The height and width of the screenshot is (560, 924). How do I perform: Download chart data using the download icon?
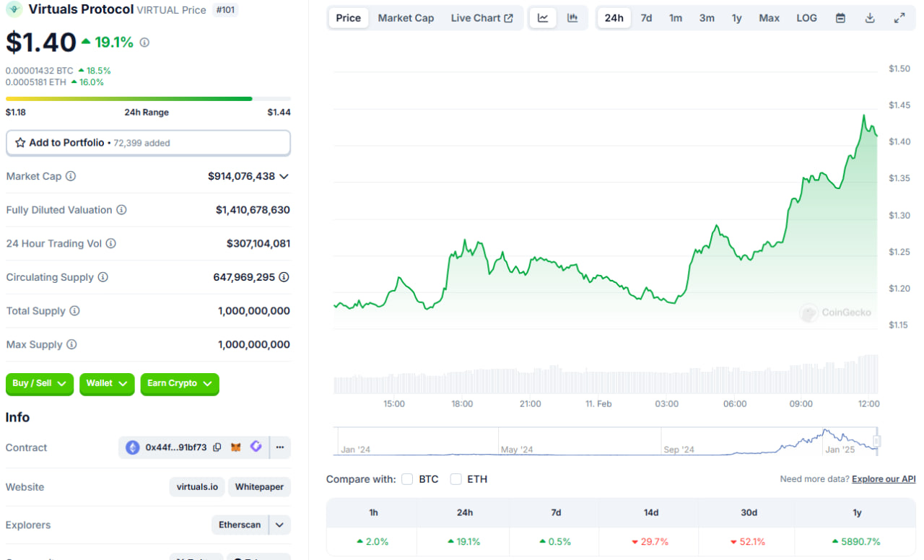pos(870,18)
